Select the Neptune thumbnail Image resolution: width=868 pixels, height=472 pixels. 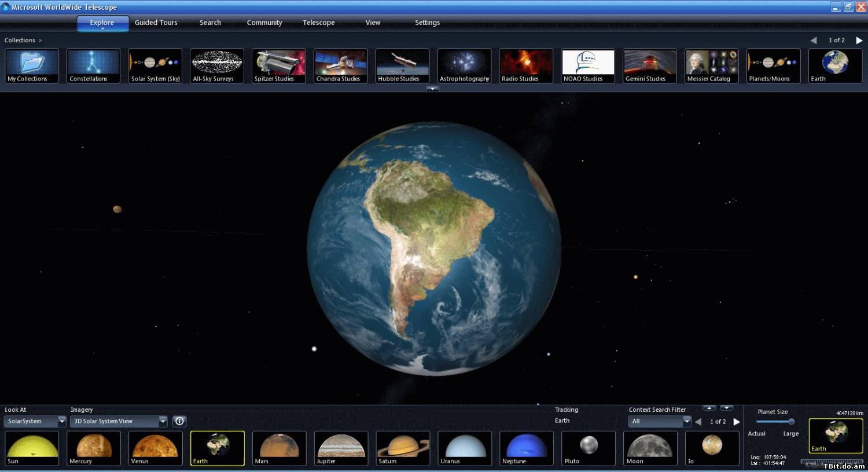click(x=527, y=448)
